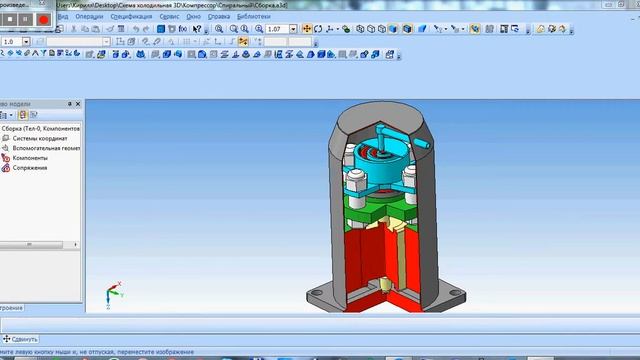Expand the third toolbar overflow arrow
The height and width of the screenshot is (360, 640).
point(399,55)
